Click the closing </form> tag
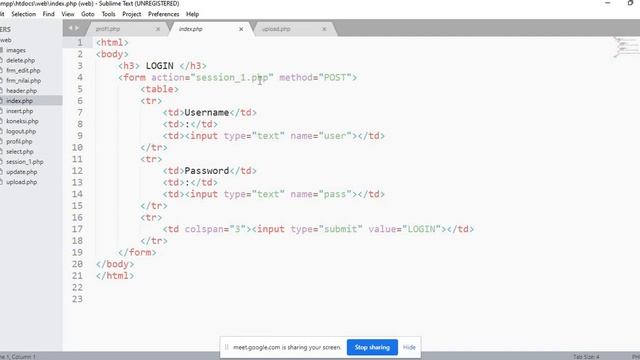Viewport: 640px width, 360px height. (x=137, y=252)
